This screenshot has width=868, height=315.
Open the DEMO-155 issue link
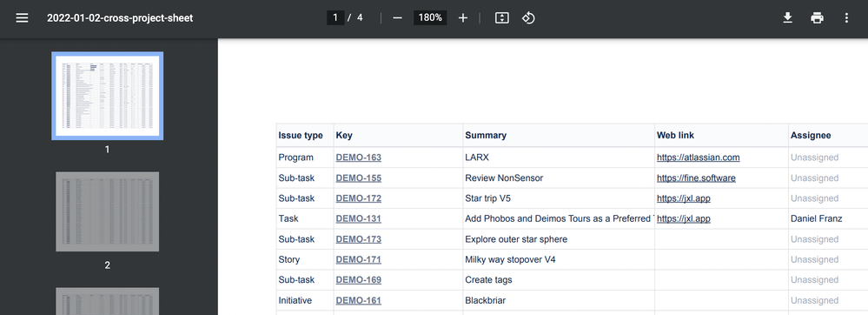click(358, 178)
